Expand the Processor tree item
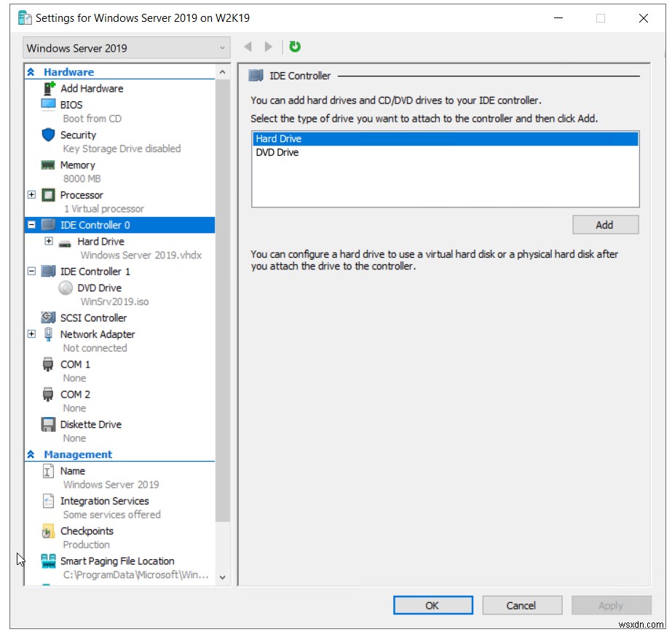 coord(31,194)
